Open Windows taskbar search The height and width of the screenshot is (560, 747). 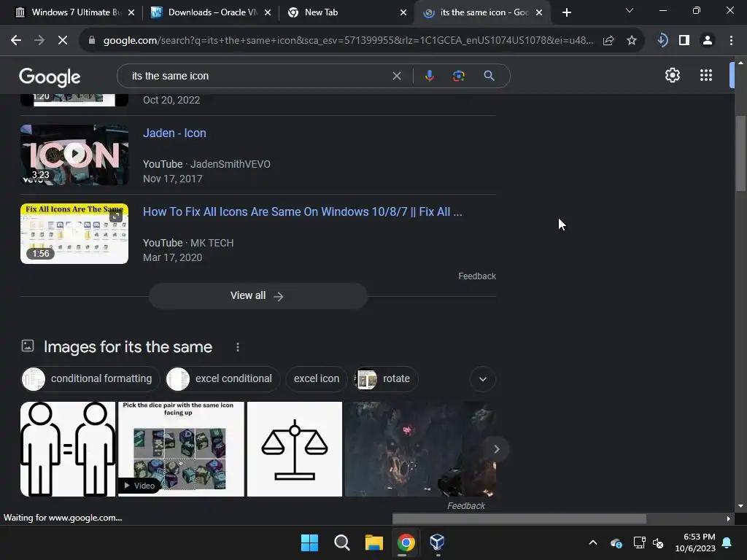point(341,542)
